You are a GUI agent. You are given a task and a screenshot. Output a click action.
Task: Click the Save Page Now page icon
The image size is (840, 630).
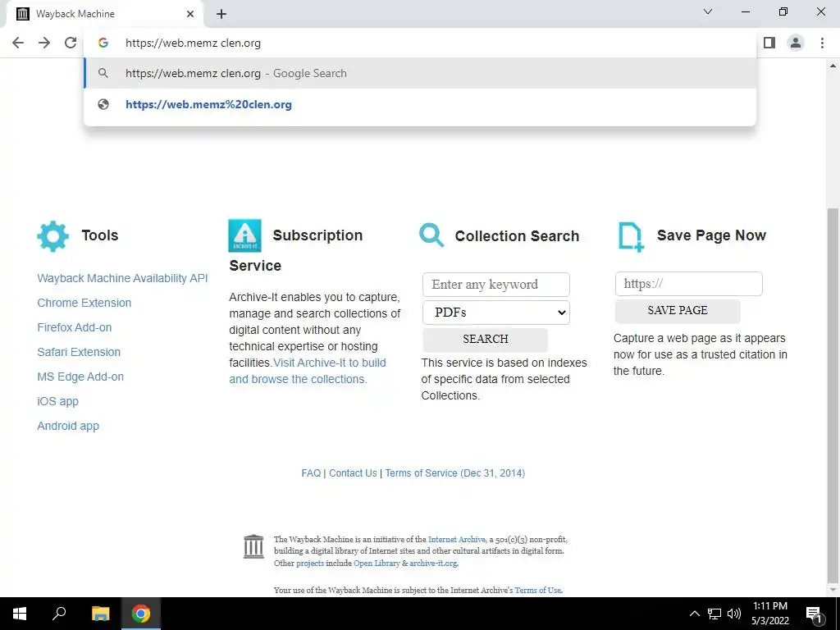[631, 236]
